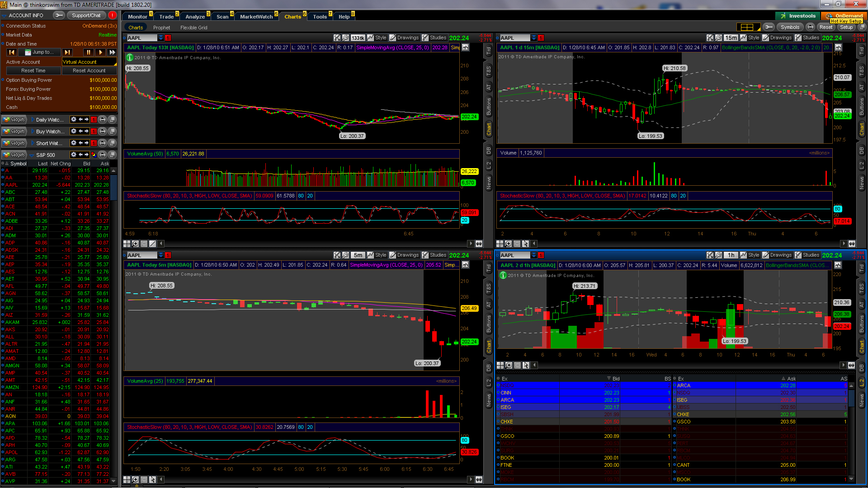
Task: Print charts using top printer icon
Action: pos(810,27)
